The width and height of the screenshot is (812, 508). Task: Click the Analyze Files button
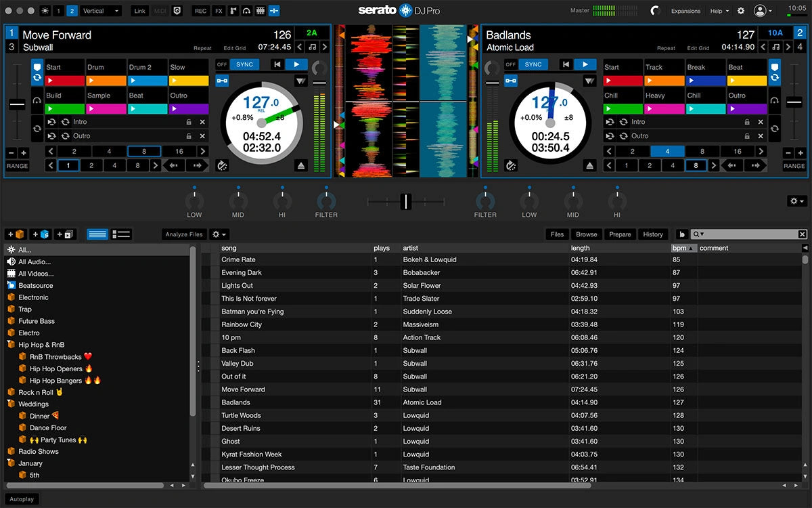click(184, 234)
